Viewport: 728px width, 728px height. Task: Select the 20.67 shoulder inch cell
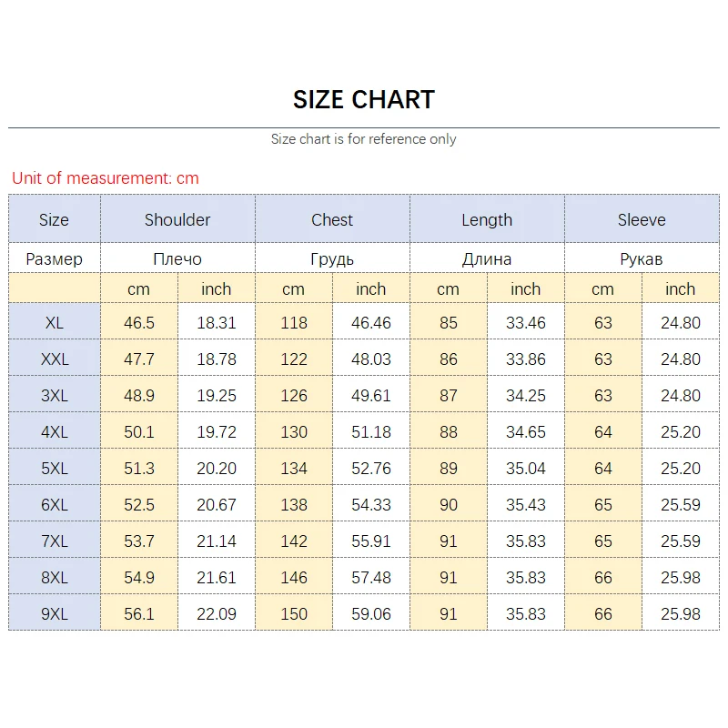[217, 505]
